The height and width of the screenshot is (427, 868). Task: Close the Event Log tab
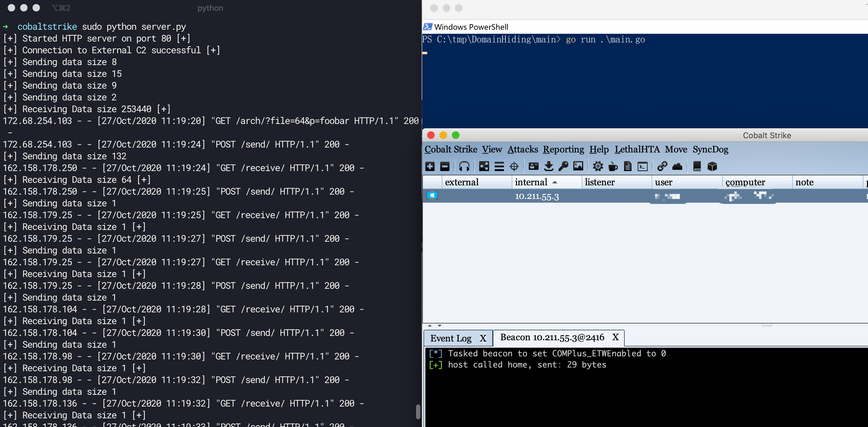pyautogui.click(x=483, y=338)
